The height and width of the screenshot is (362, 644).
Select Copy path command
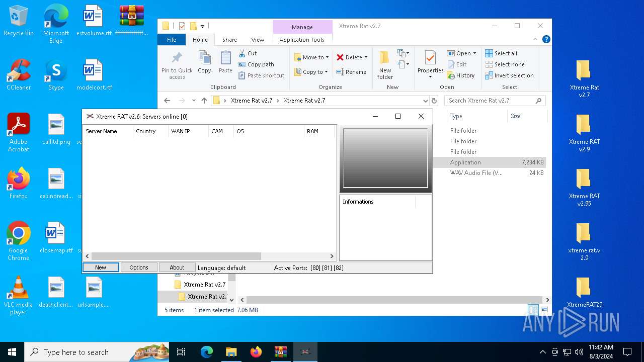coord(256,64)
